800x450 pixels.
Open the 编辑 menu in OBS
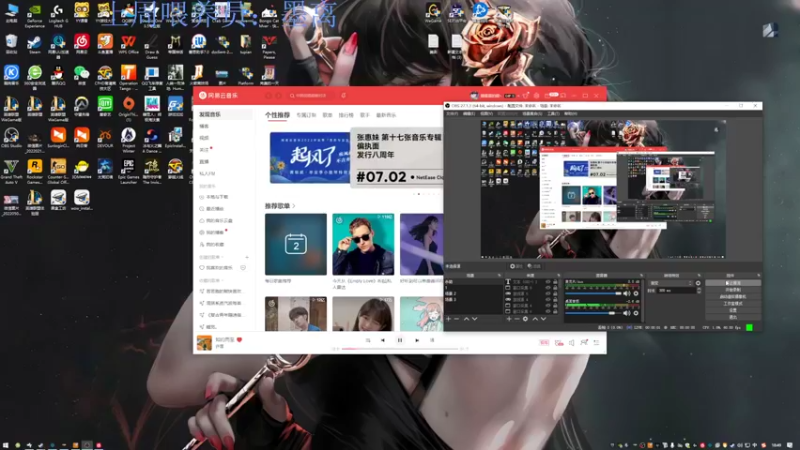[x=469, y=113]
